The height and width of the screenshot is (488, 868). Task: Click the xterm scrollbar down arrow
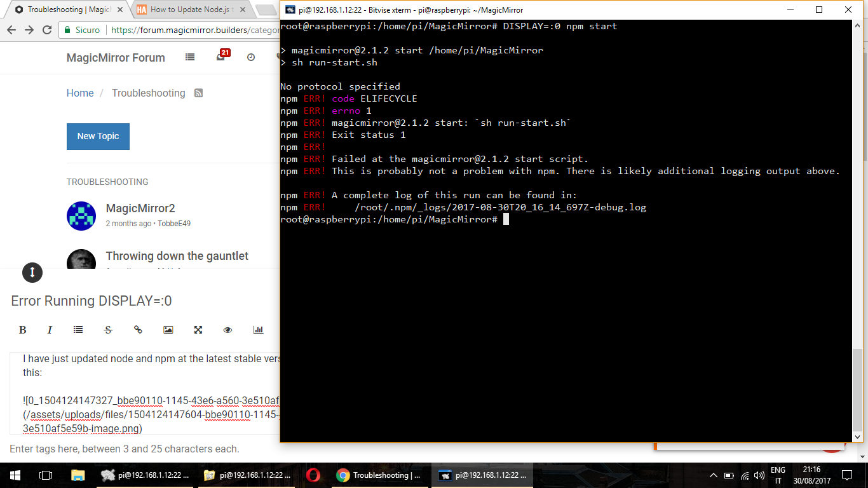pyautogui.click(x=858, y=437)
